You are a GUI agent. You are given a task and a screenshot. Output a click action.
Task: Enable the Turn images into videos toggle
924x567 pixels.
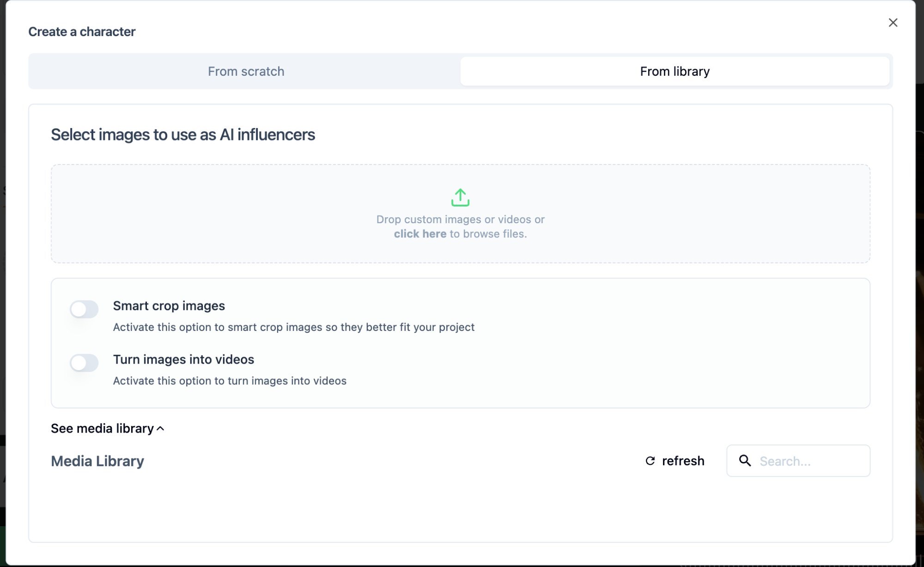pos(85,363)
